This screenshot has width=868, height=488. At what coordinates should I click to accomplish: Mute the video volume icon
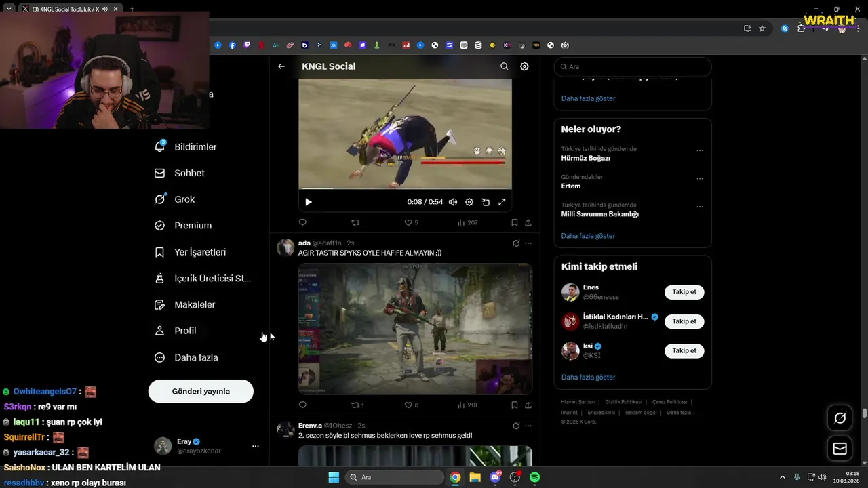point(453,202)
